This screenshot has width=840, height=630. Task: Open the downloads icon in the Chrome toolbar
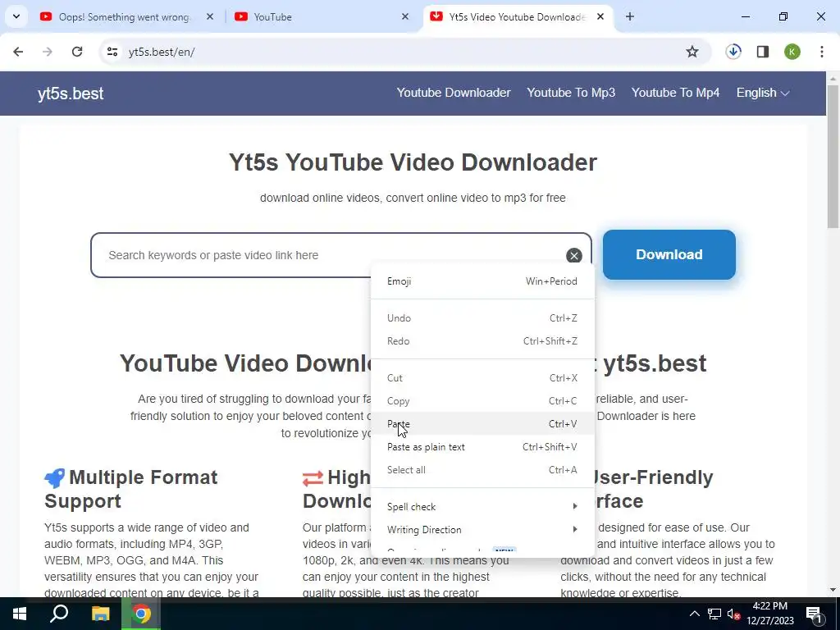tap(733, 52)
